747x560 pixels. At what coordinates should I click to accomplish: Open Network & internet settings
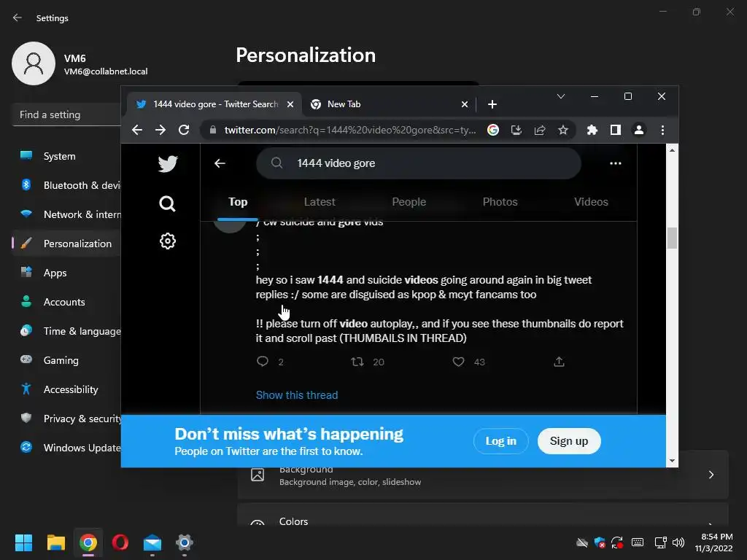coord(66,214)
